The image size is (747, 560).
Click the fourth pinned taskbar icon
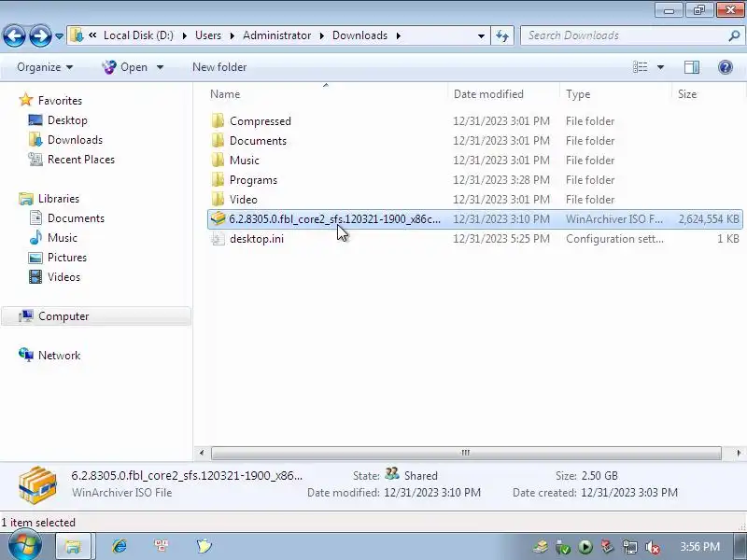tap(204, 546)
